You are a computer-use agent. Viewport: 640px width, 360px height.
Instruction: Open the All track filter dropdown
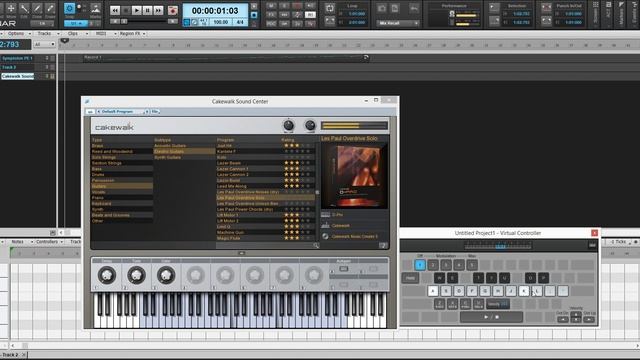tap(44, 44)
